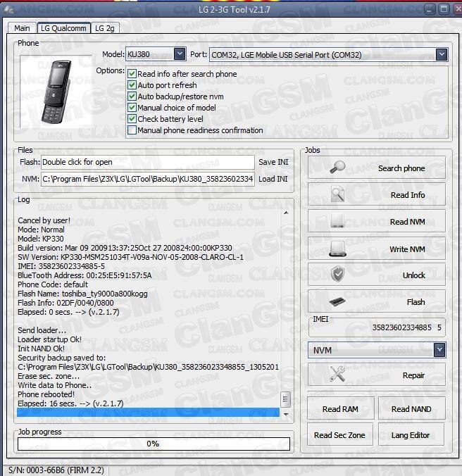Open the Lang Editor
This screenshot has width=462, height=476.
411,435
